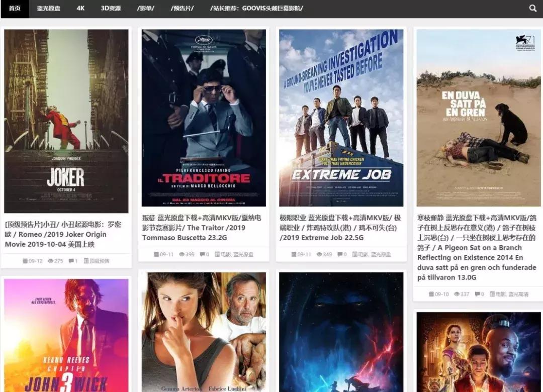This screenshot has height=392, width=543.
Task: Click the 399 view count under The Traitor
Action: [x=190, y=254]
